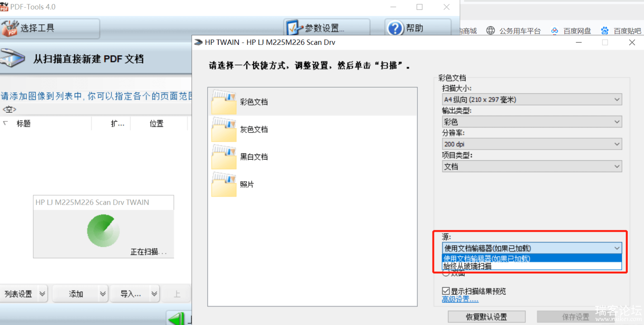Select the 黑白文档 text label

[254, 157]
